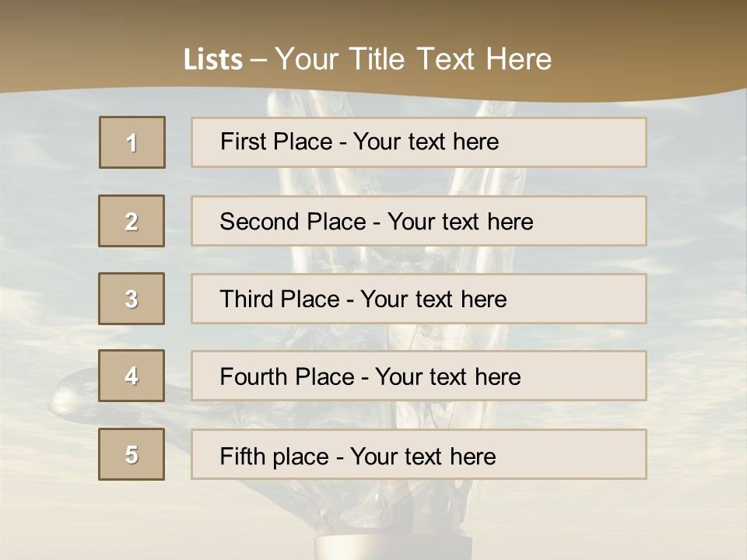Viewport: 747px width, 560px height.
Task: Click the number 3 box
Action: tap(132, 299)
